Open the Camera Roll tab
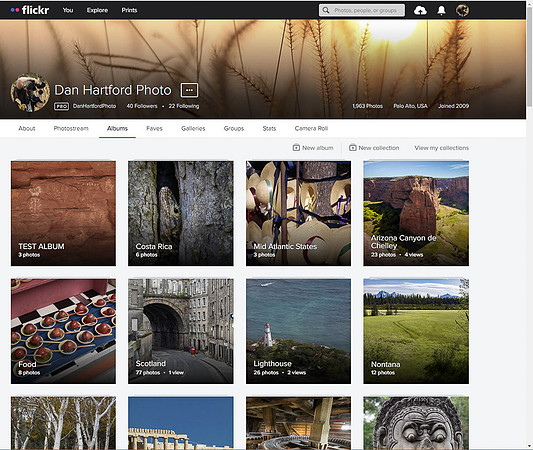533x450 pixels. pyautogui.click(x=311, y=128)
